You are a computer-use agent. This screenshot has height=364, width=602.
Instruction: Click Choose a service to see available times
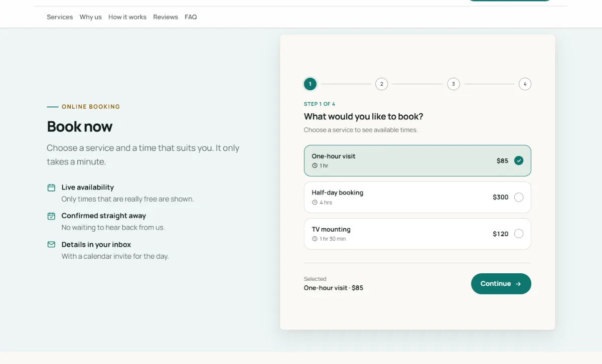point(361,130)
